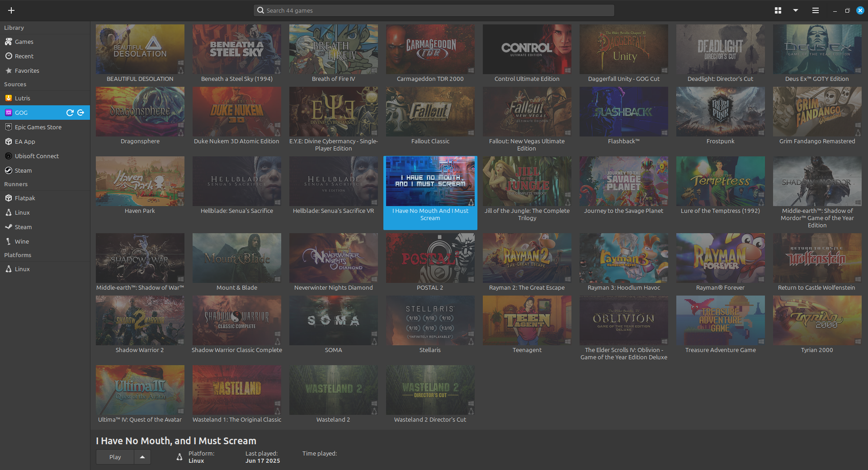The width and height of the screenshot is (868, 470).
Task: Select Dragonsphere game cover
Action: pos(140,112)
